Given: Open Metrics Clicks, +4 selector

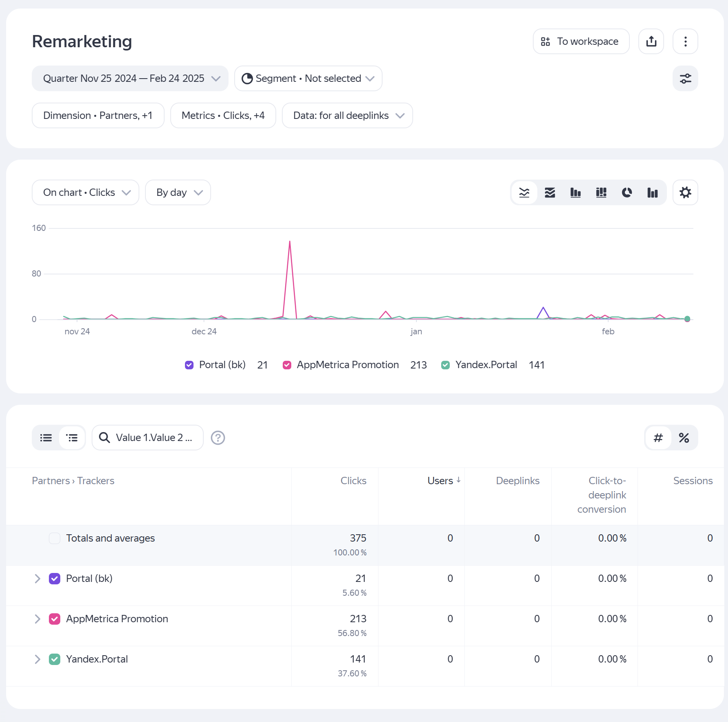Looking at the screenshot, I should click(223, 116).
